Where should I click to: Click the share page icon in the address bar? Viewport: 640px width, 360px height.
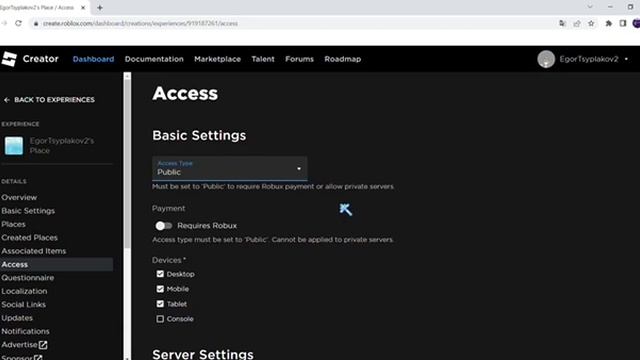pyautogui.click(x=577, y=23)
